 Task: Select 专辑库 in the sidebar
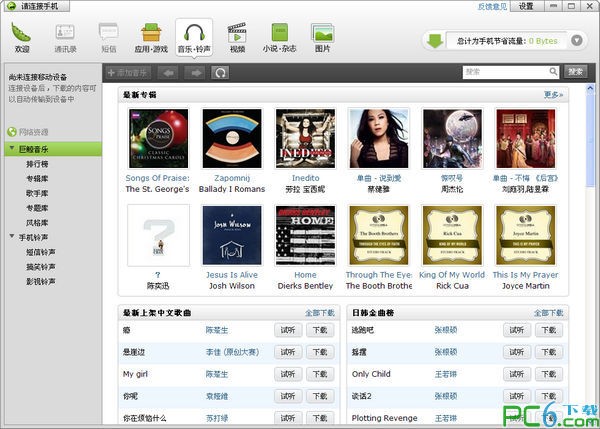click(x=37, y=178)
